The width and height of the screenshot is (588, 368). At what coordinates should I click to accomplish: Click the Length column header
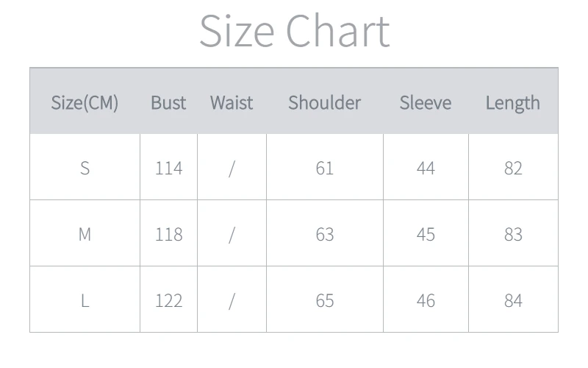coord(512,103)
